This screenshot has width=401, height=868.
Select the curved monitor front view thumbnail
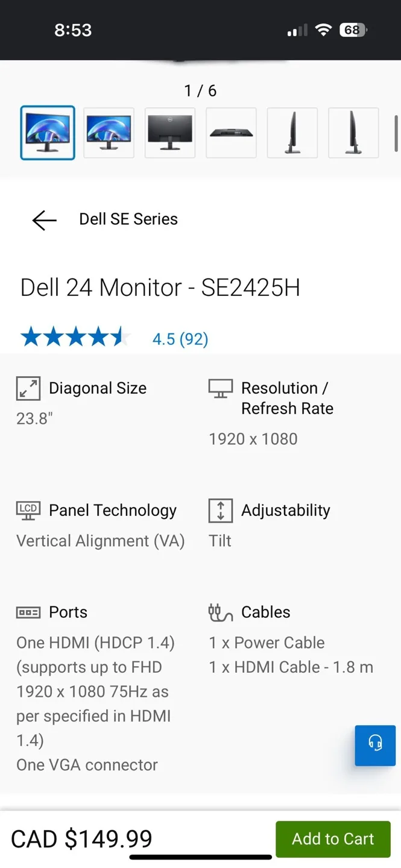point(48,133)
